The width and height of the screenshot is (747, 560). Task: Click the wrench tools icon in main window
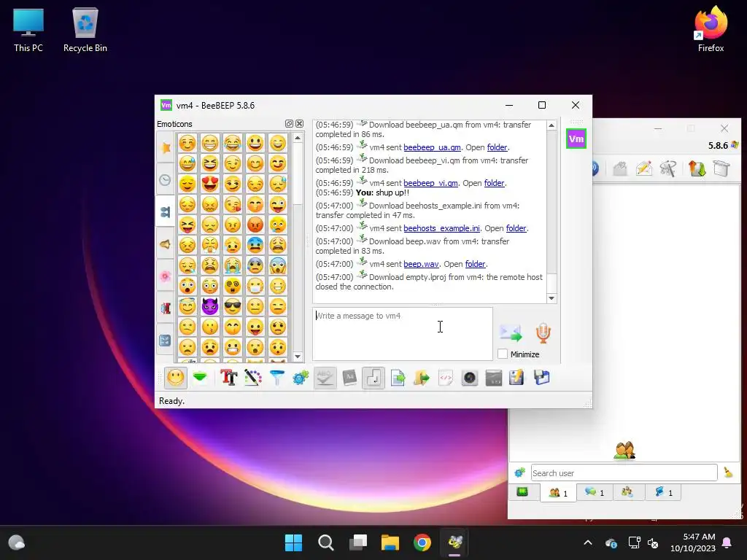point(668,168)
